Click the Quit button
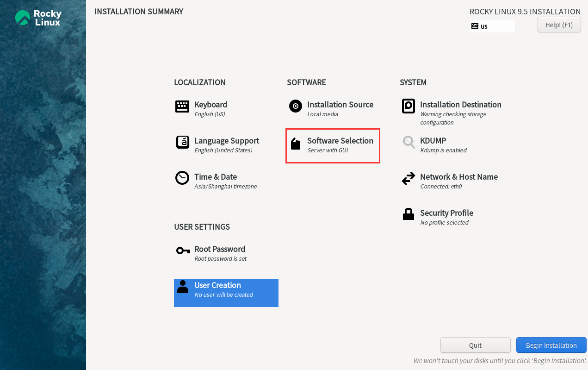This screenshot has height=370, width=588. click(475, 345)
